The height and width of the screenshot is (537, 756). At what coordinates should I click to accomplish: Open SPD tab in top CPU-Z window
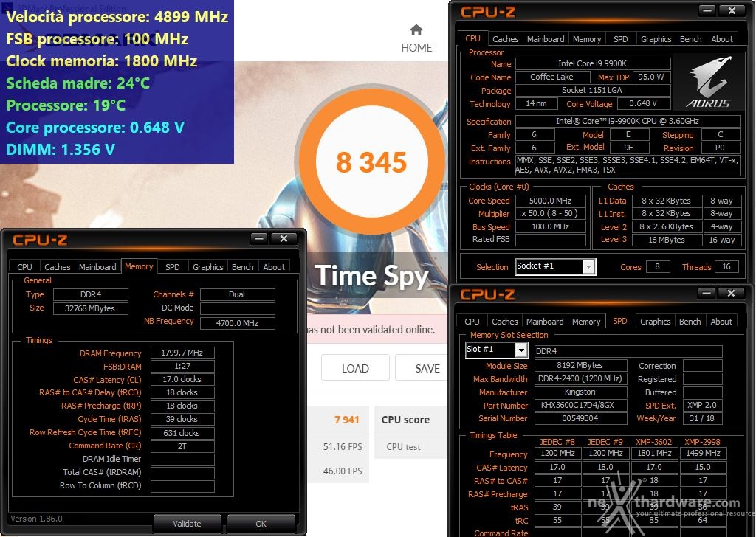tap(620, 39)
